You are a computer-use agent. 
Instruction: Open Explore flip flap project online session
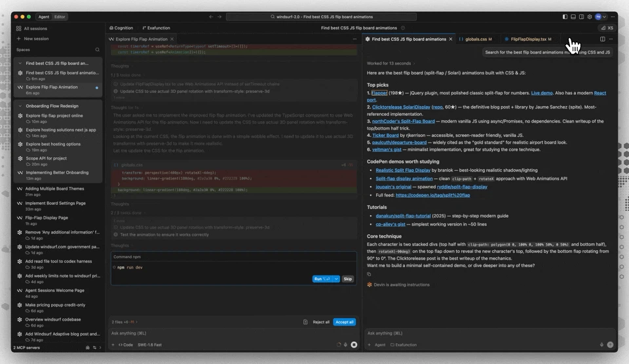[58, 118]
